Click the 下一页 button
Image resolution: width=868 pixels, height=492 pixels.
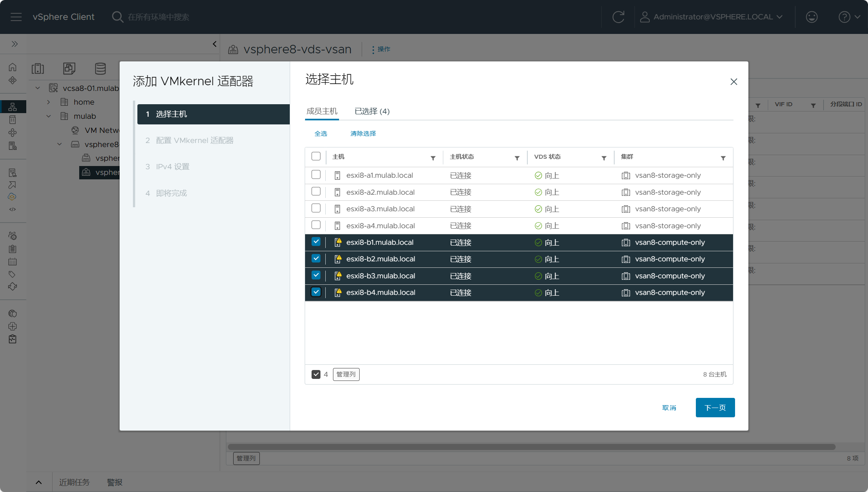pos(715,408)
